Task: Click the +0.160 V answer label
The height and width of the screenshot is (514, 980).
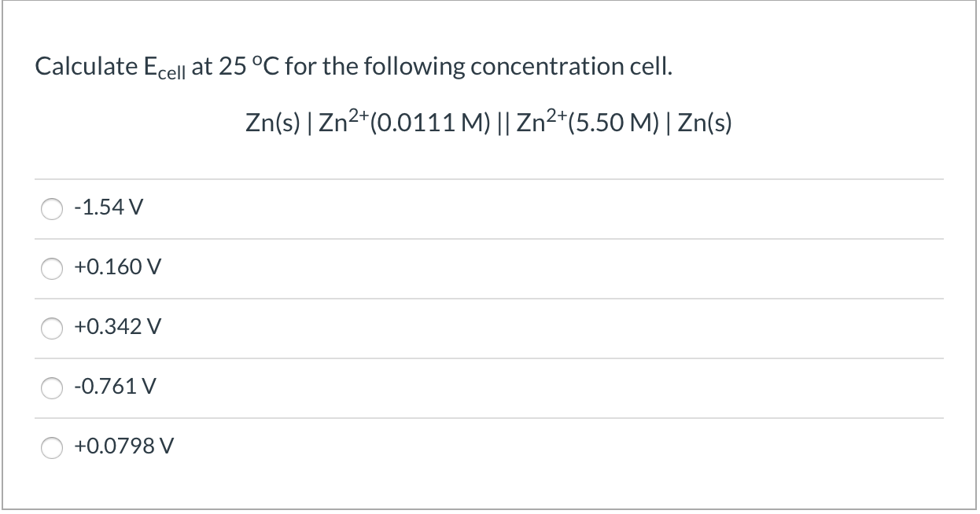Action: (x=116, y=268)
